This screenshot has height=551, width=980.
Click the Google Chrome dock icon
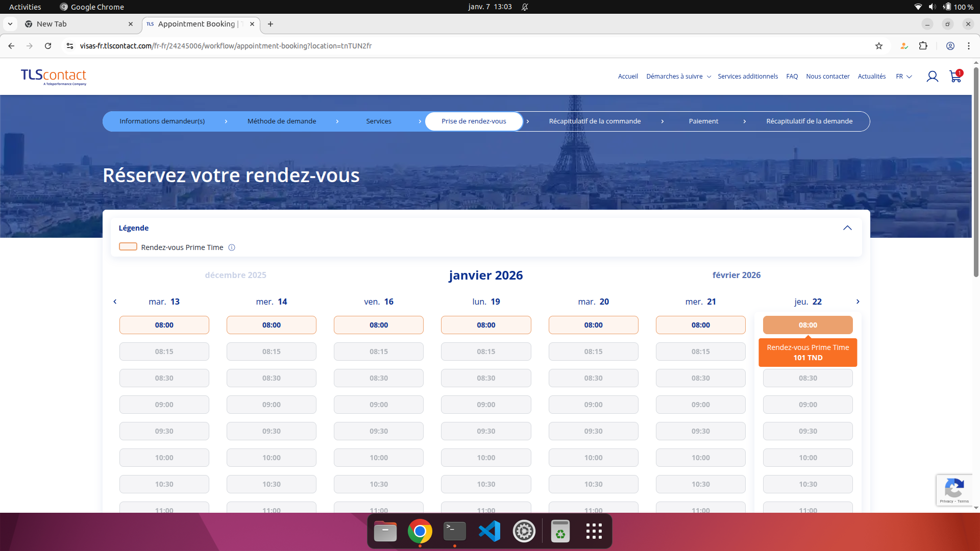(x=420, y=532)
